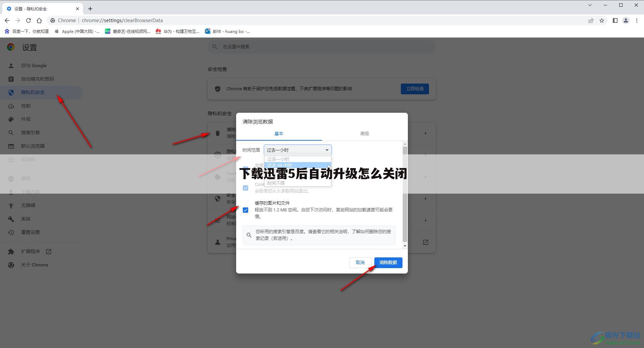Select 性能 in the sidebar
This screenshot has height=348, width=644.
[x=25, y=106]
